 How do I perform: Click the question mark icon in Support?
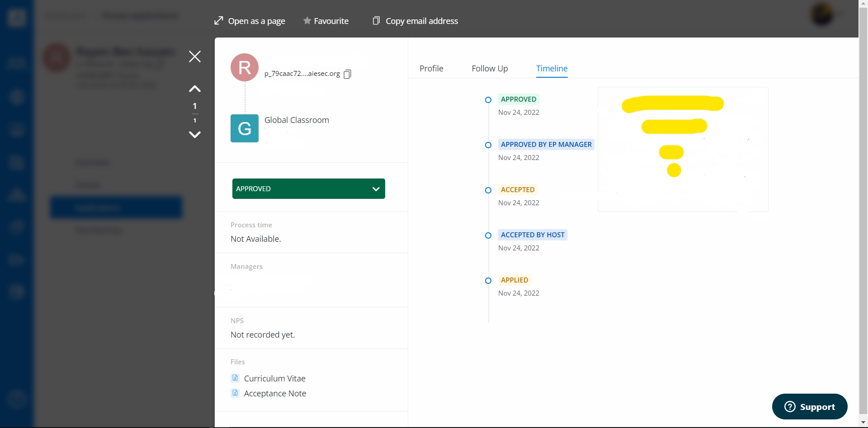(790, 406)
